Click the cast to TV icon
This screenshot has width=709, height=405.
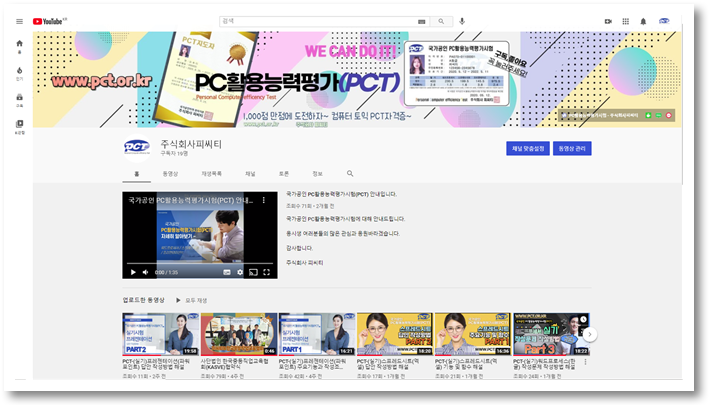tap(253, 272)
